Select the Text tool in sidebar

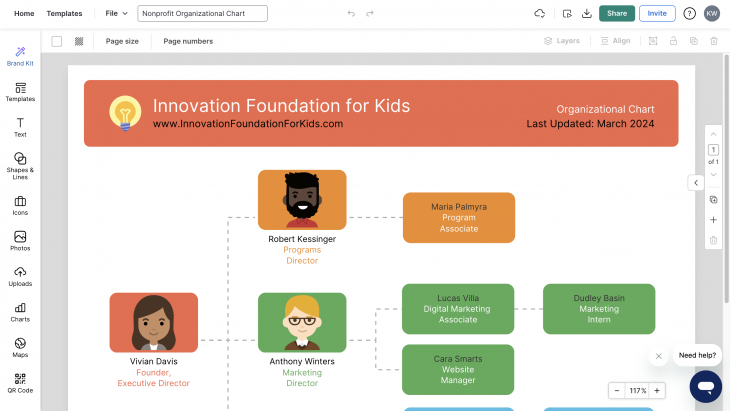[x=20, y=126]
